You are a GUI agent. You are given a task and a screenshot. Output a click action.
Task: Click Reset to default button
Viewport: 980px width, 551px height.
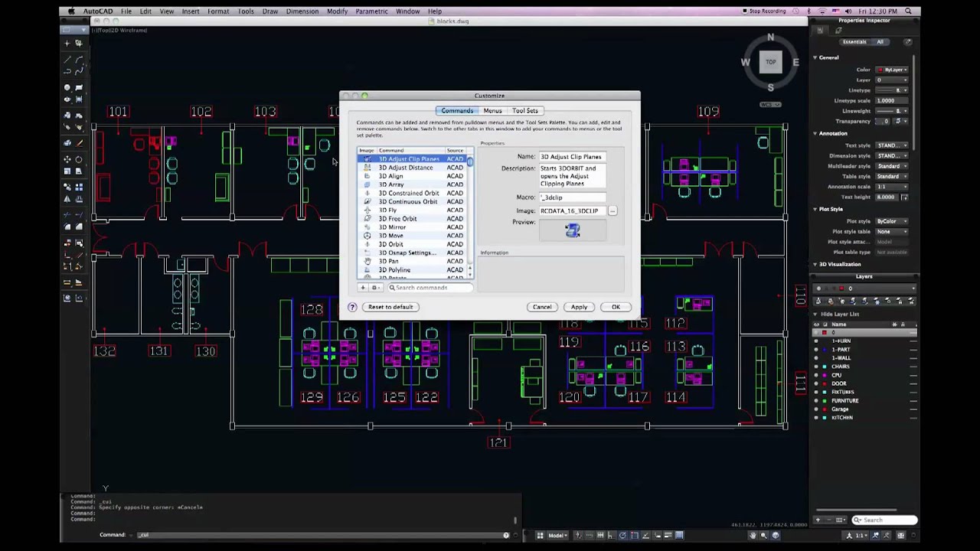[390, 307]
